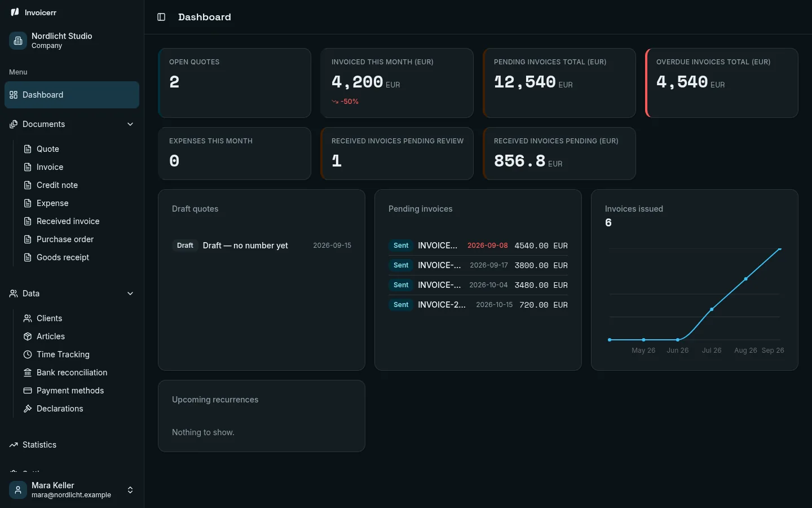Open the draft quote without number
Image resolution: width=812 pixels, height=508 pixels.
click(x=262, y=246)
